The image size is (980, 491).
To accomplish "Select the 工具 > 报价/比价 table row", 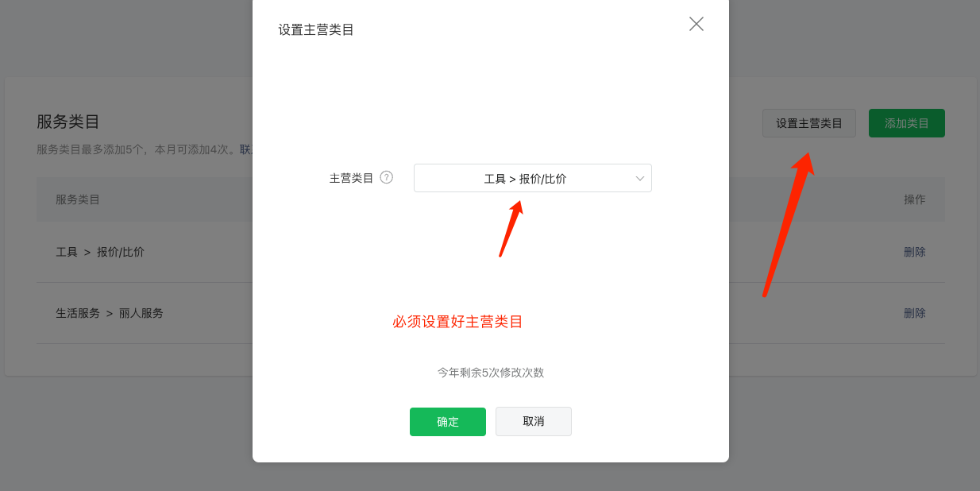I will [491, 252].
